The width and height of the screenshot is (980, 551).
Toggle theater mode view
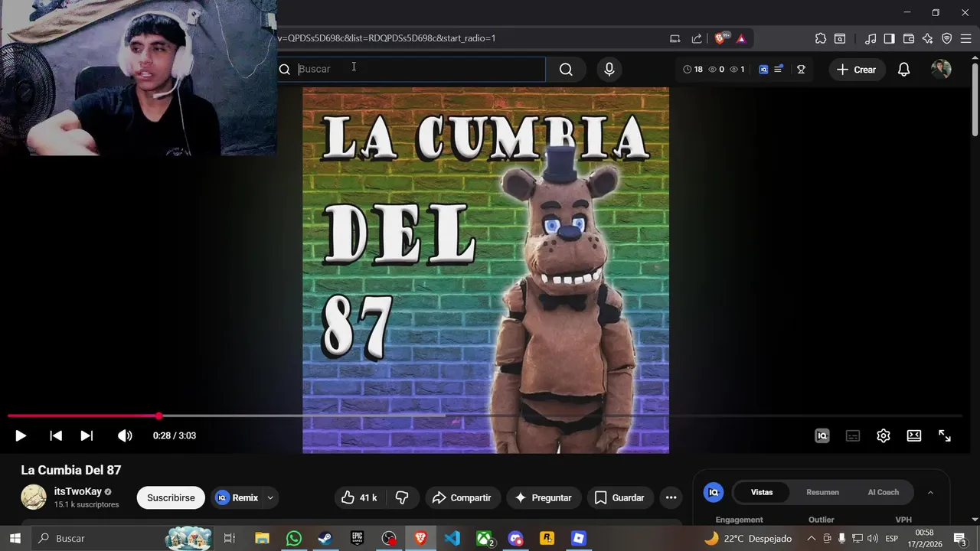tap(914, 435)
